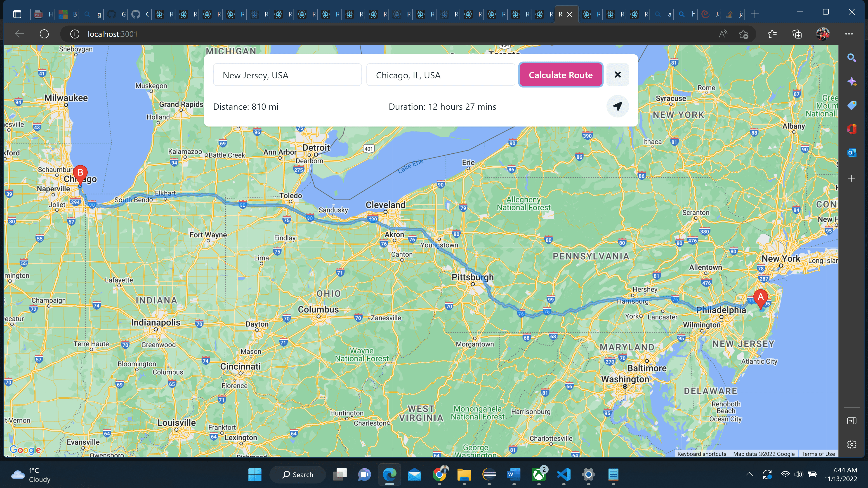The width and height of the screenshot is (868, 488).
Task: Open the Microsoft 365 icon in sidebar
Action: pyautogui.click(x=851, y=129)
